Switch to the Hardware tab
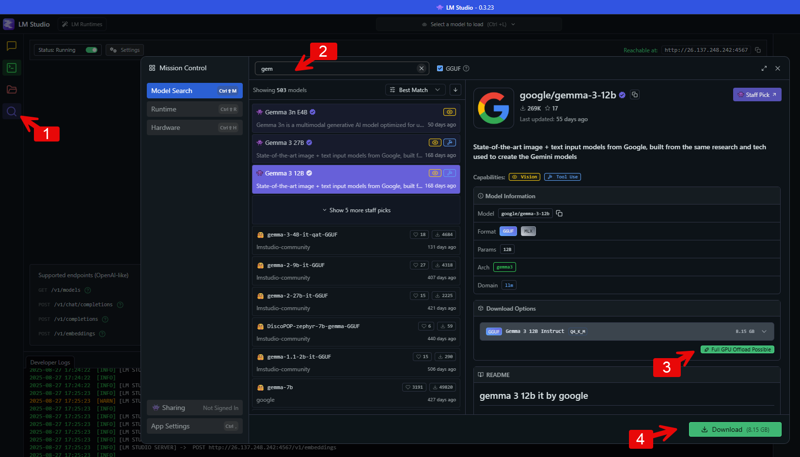Image resolution: width=800 pixels, height=457 pixels. [x=194, y=128]
